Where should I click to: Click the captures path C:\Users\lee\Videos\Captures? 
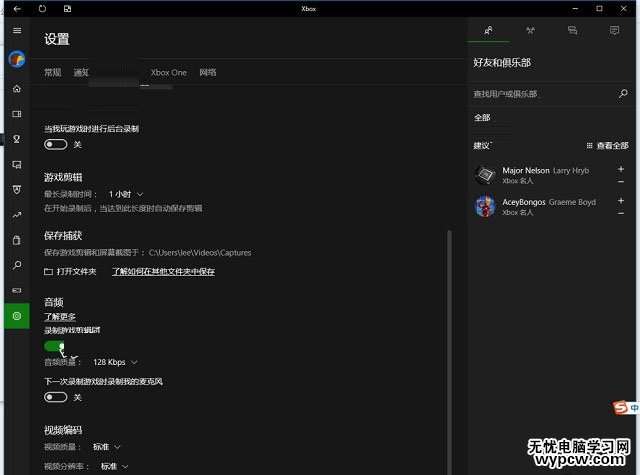pyautogui.click(x=200, y=253)
